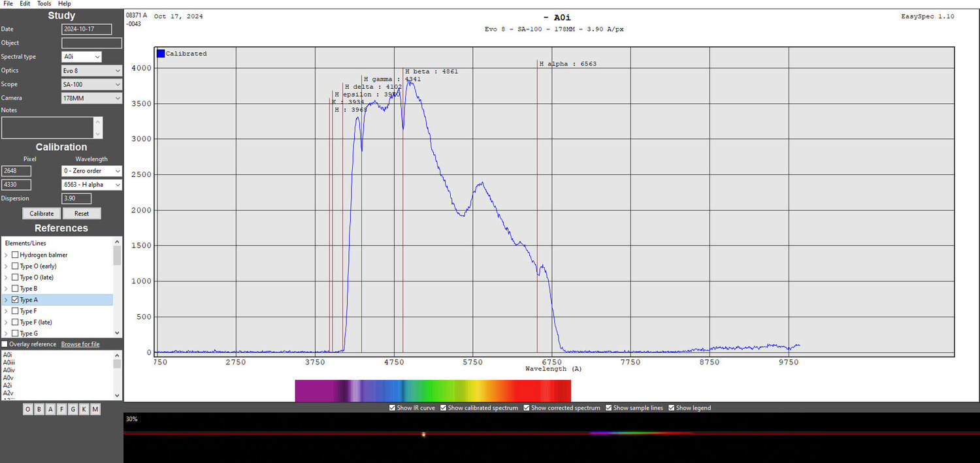This screenshot has height=463, width=980.
Task: Click the Notes scrollbar down arrow
Action: click(98, 135)
